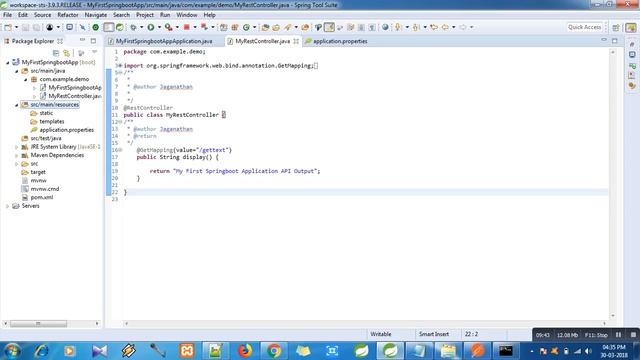Open Firefox from the taskbar
The height and width of the screenshot is (360, 640).
pos(245,351)
